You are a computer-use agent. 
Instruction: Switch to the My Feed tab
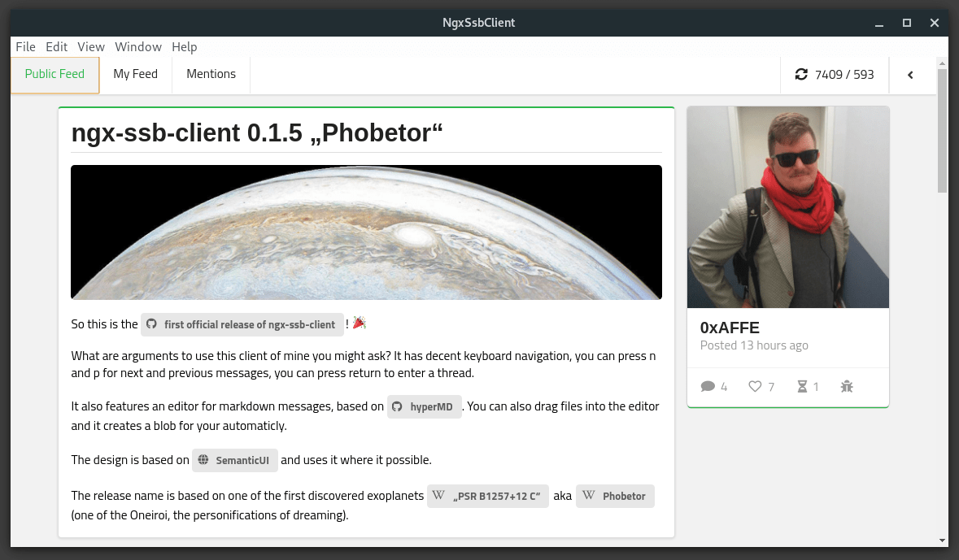(x=135, y=74)
